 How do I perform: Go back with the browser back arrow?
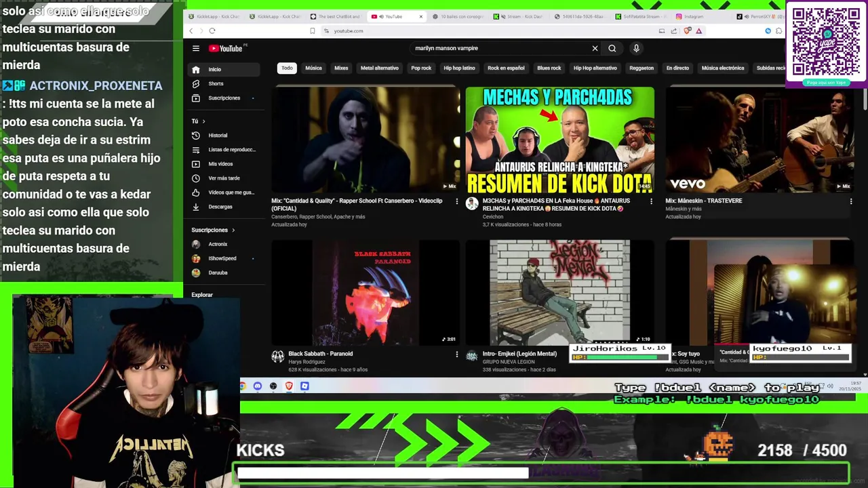click(191, 30)
